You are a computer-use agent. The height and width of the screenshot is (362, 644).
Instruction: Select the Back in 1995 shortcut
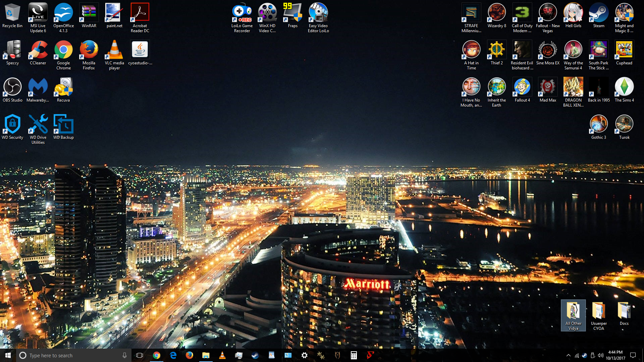599,90
